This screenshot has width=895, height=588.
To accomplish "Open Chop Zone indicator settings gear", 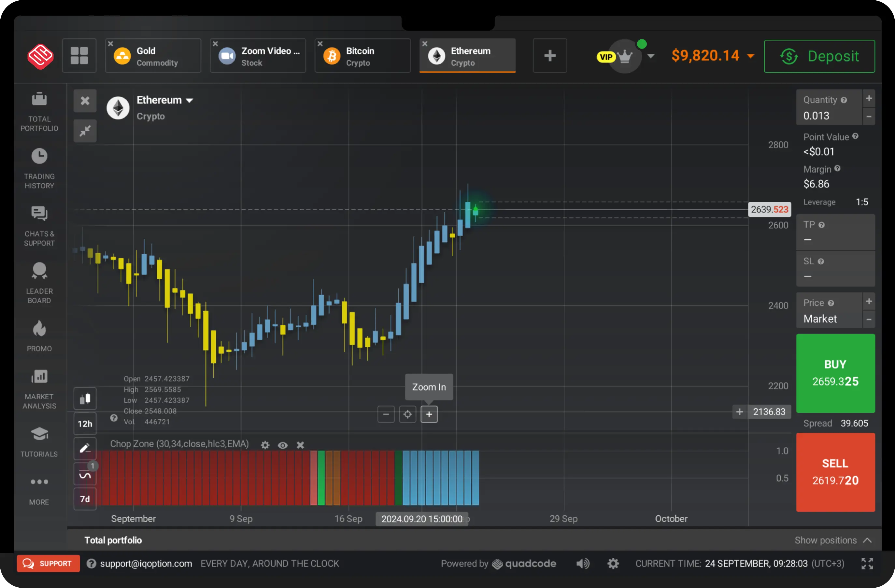I will pos(265,445).
